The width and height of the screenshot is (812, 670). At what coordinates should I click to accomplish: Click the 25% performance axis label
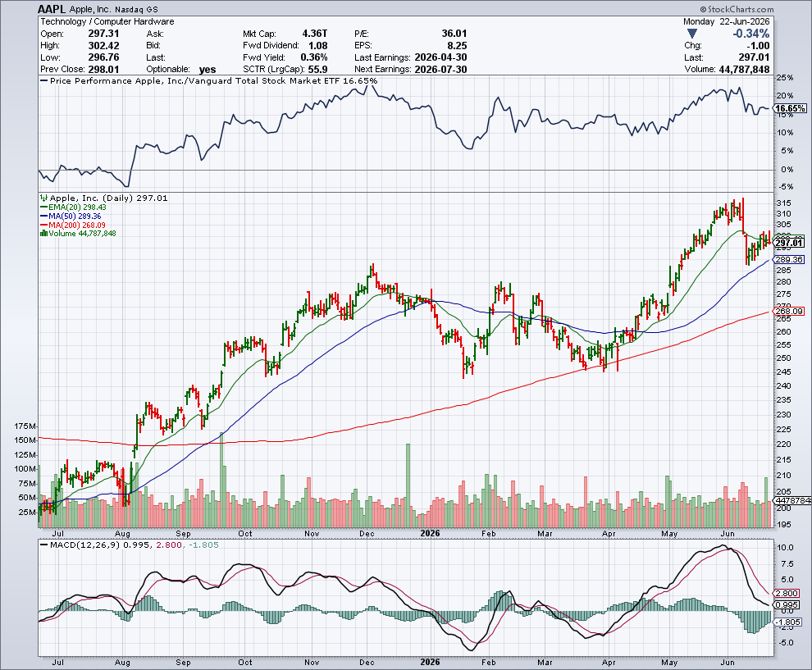pyautogui.click(x=785, y=78)
